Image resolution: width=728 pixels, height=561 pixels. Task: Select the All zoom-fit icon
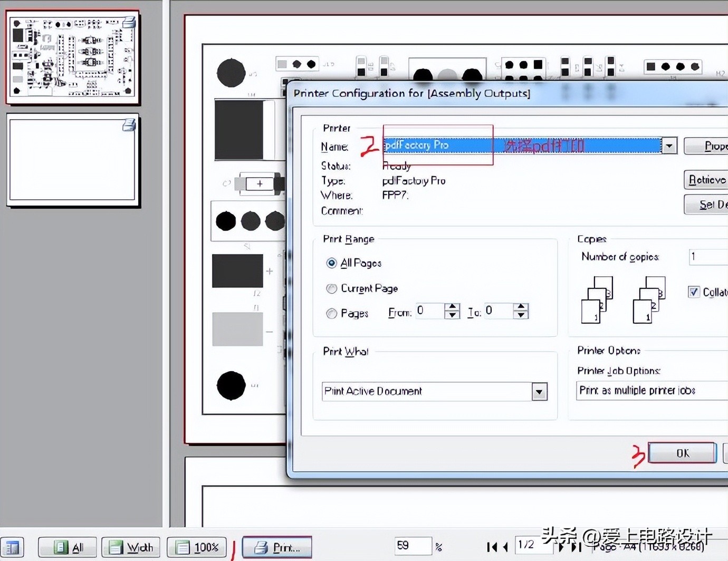point(67,547)
